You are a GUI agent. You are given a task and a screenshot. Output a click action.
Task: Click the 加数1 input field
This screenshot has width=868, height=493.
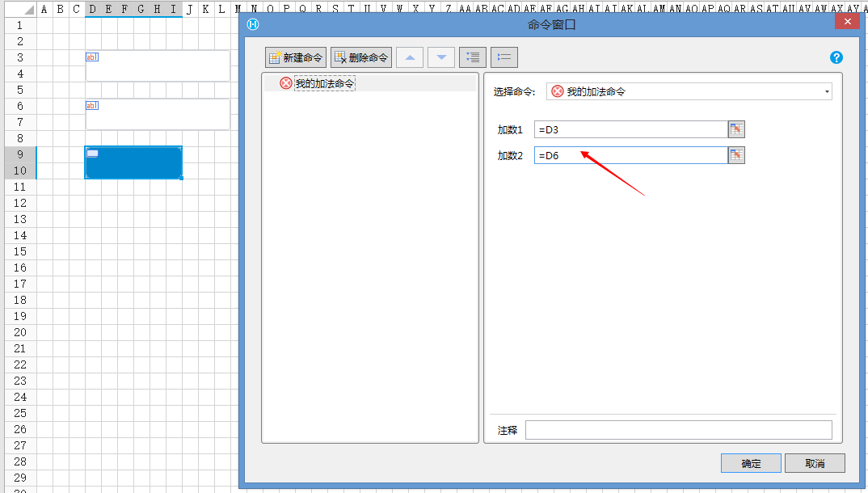pyautogui.click(x=630, y=129)
